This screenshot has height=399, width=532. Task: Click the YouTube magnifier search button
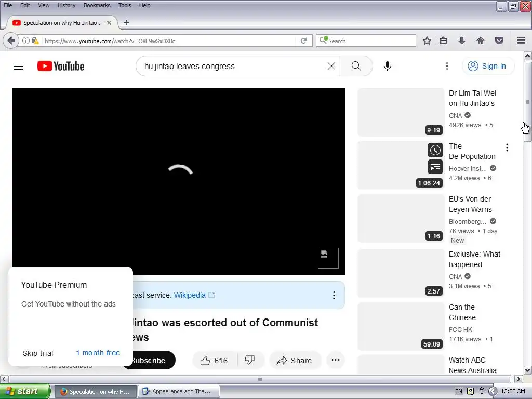pyautogui.click(x=356, y=66)
